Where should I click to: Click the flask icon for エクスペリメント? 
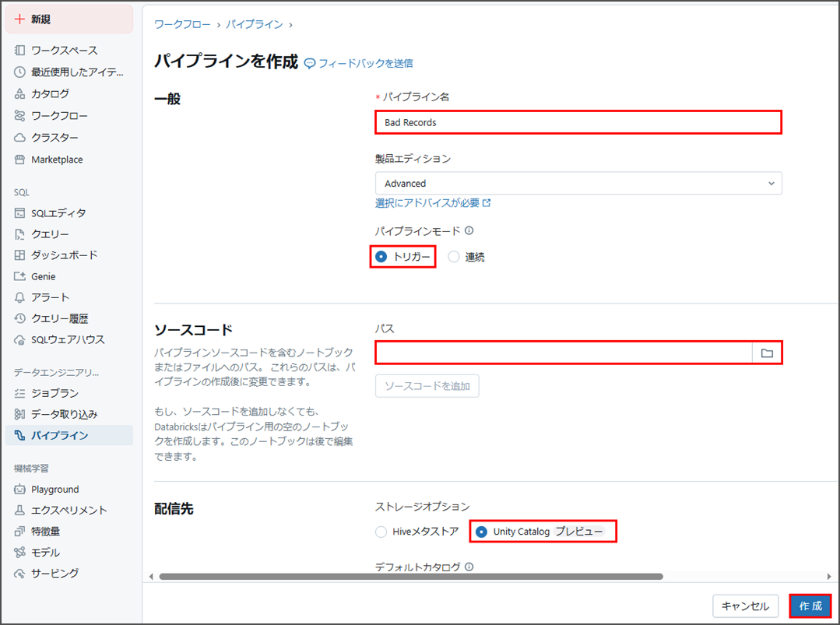pyautogui.click(x=19, y=511)
